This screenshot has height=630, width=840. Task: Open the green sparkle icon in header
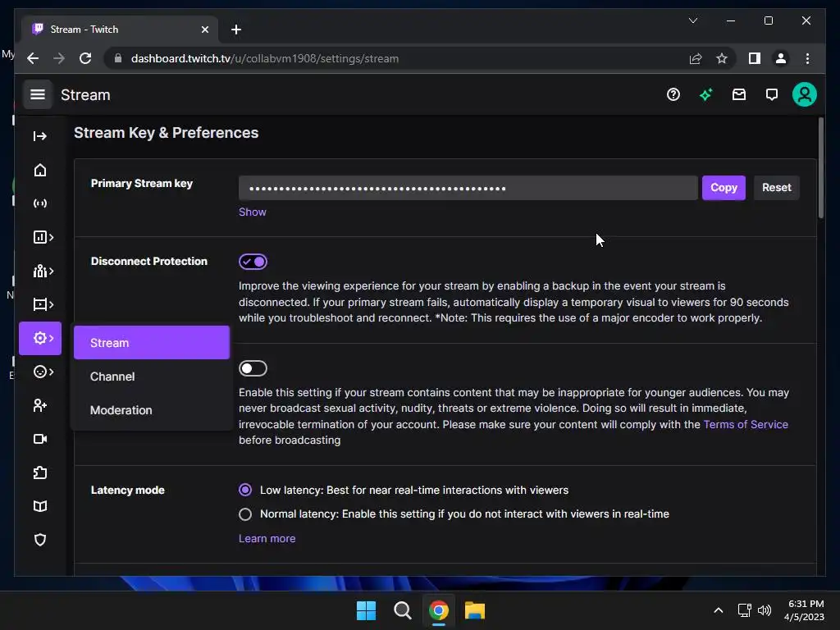706,95
